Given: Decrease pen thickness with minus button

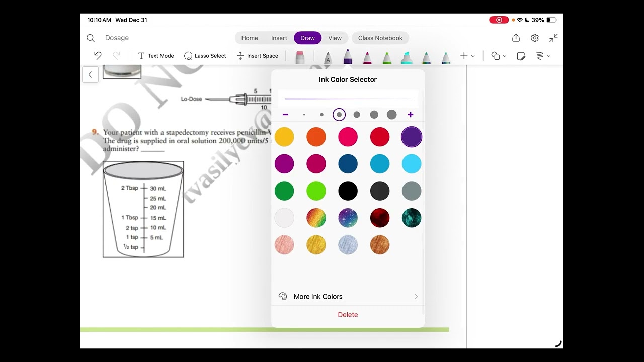Looking at the screenshot, I should [x=285, y=115].
